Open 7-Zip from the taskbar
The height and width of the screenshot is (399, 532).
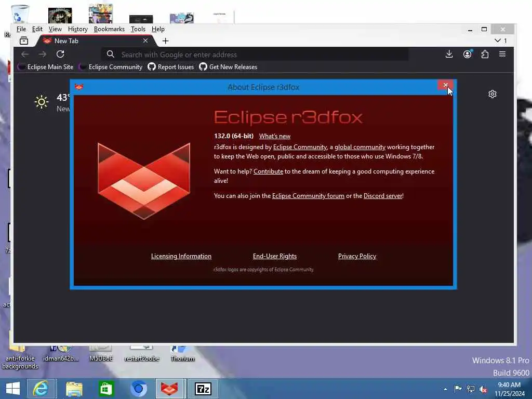click(x=203, y=389)
